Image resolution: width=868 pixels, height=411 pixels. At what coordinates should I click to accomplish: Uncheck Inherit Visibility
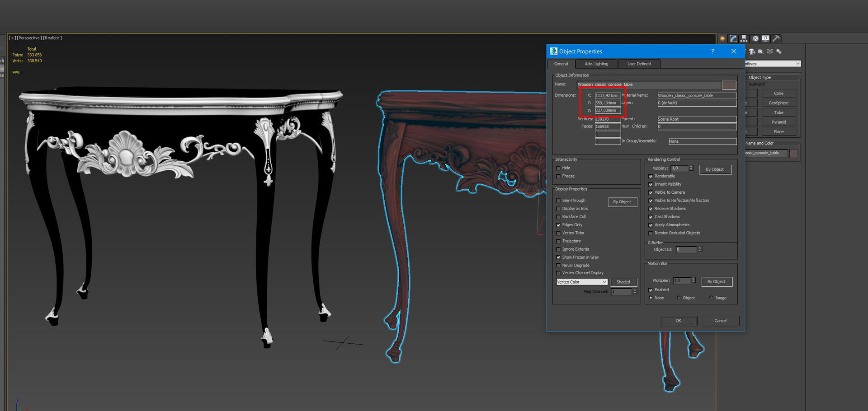651,184
